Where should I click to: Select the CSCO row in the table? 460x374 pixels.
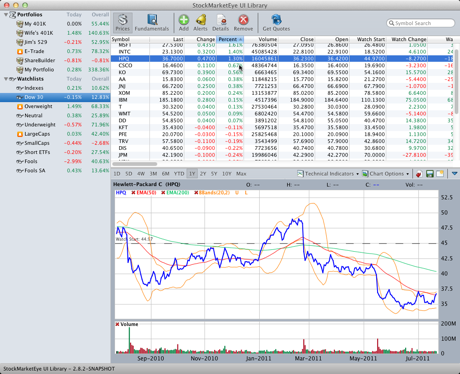(x=283, y=65)
